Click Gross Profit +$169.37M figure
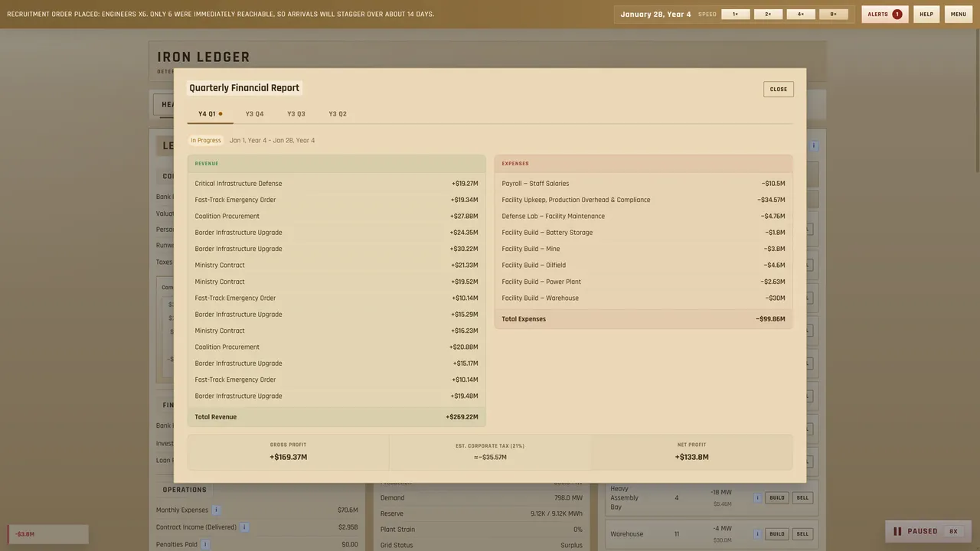The height and width of the screenshot is (551, 980). pyautogui.click(x=289, y=458)
